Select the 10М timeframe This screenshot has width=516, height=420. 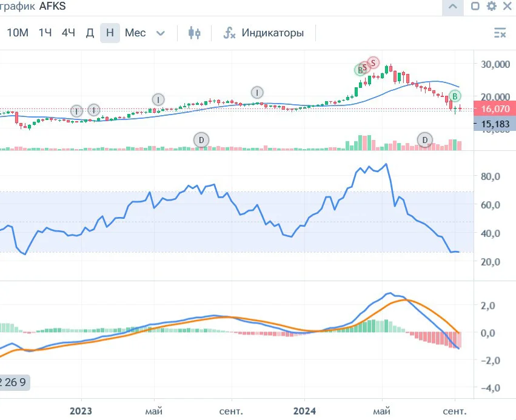coord(18,33)
